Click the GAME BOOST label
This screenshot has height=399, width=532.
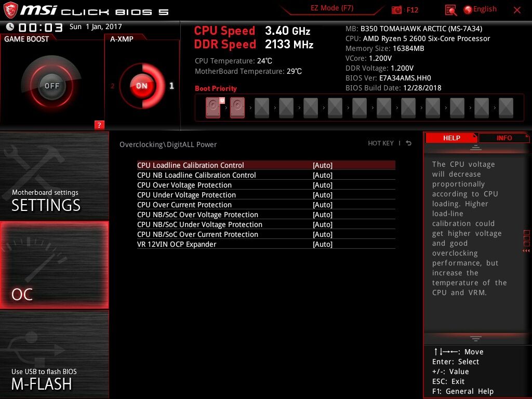26,39
